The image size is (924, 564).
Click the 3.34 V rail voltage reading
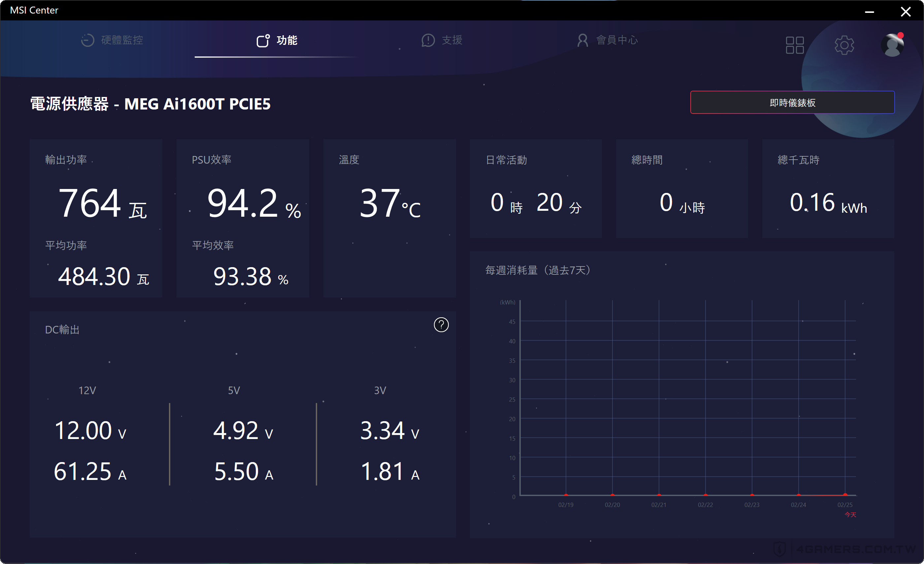390,430
